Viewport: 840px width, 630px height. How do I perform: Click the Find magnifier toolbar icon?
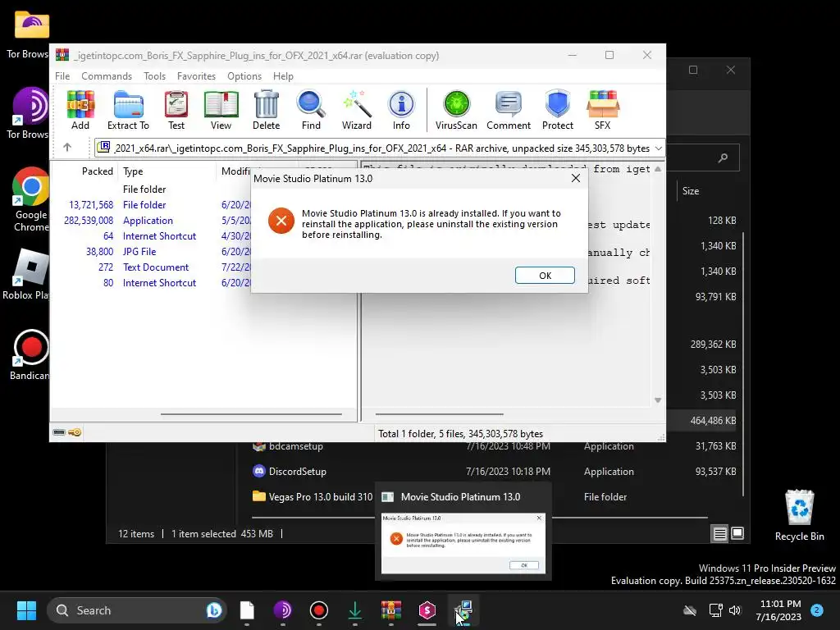click(311, 110)
